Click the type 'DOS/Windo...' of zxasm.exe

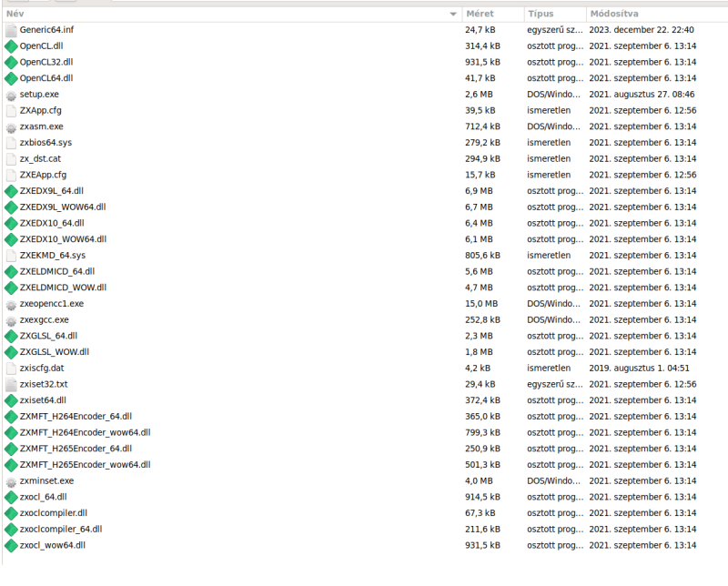tap(553, 126)
